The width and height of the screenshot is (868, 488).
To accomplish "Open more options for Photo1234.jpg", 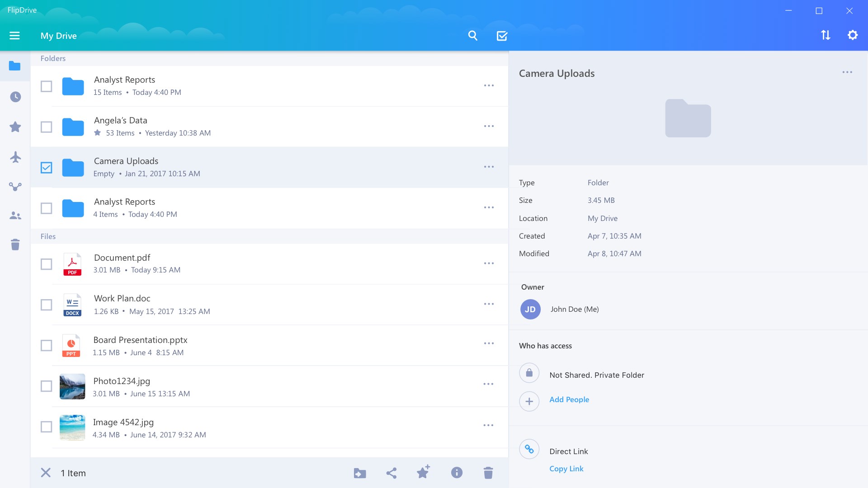I will pos(488,384).
